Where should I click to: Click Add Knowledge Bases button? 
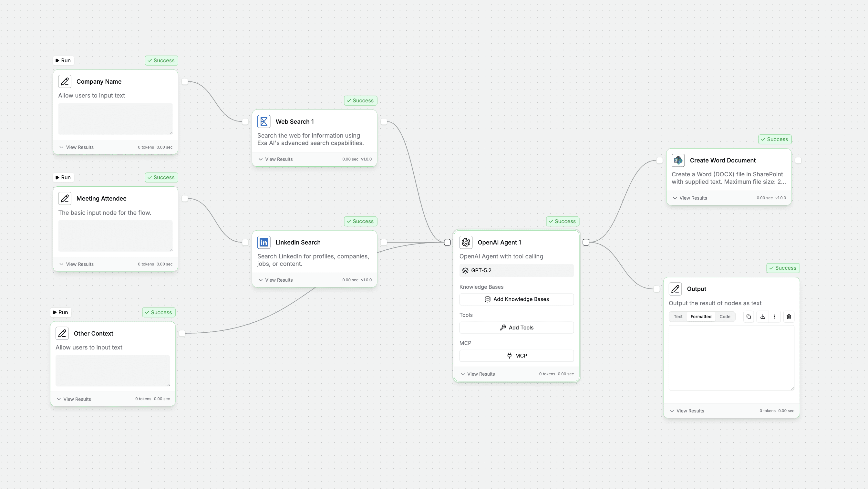tap(516, 299)
